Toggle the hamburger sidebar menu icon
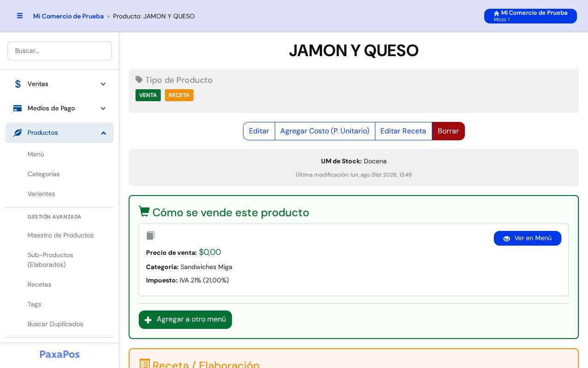This screenshot has height=368, width=588. tap(20, 16)
